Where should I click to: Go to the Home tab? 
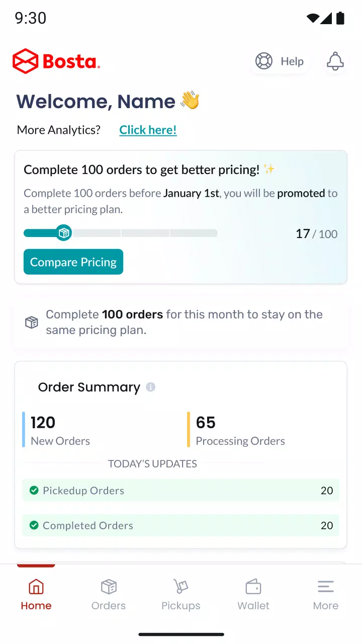tap(36, 594)
